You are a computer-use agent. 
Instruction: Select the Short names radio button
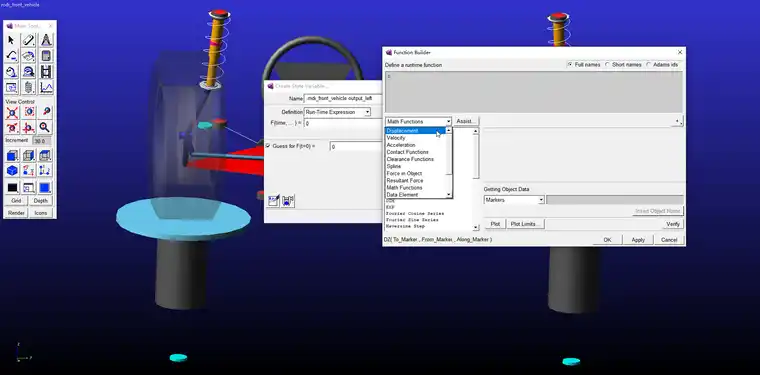click(x=607, y=64)
